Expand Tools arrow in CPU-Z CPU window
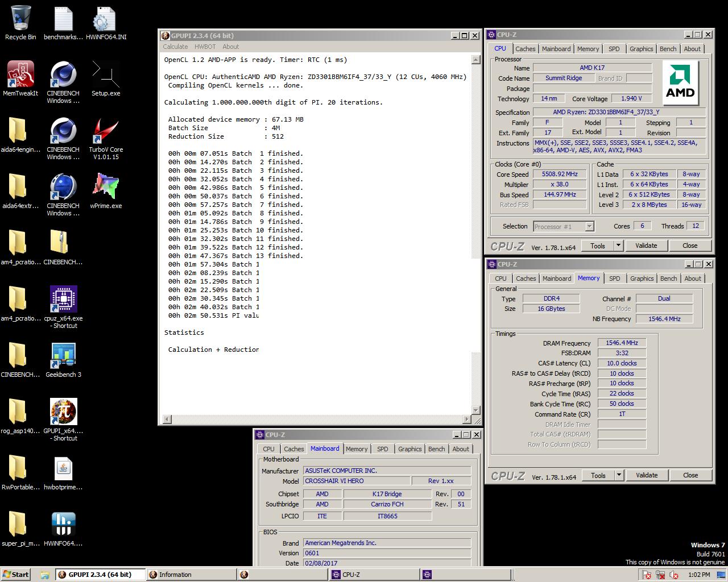Image resolution: width=728 pixels, height=582 pixels. 618,246
